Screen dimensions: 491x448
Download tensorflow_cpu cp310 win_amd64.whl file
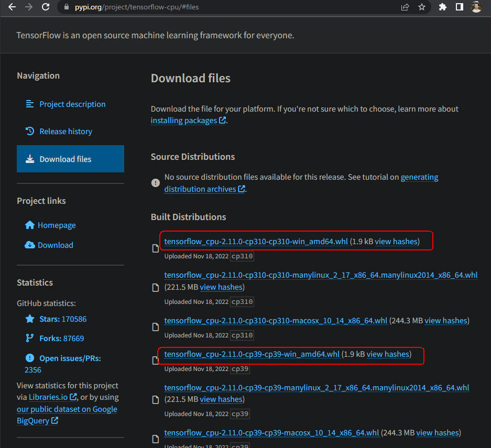[x=256, y=242]
